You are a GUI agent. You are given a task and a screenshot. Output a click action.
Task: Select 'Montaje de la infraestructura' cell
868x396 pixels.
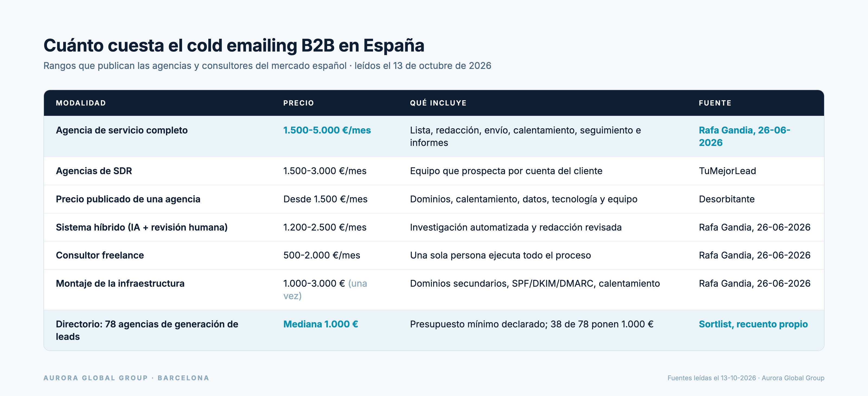[120, 284]
